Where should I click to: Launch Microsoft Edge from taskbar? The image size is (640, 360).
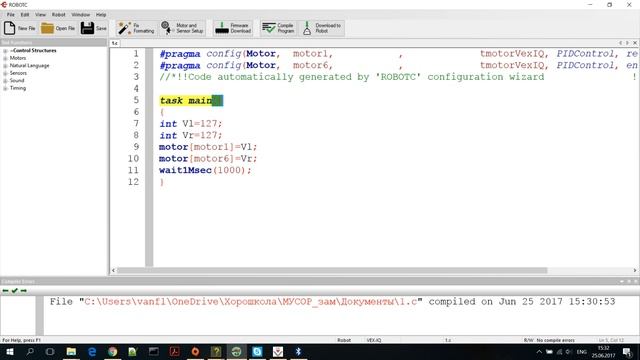tap(92, 351)
